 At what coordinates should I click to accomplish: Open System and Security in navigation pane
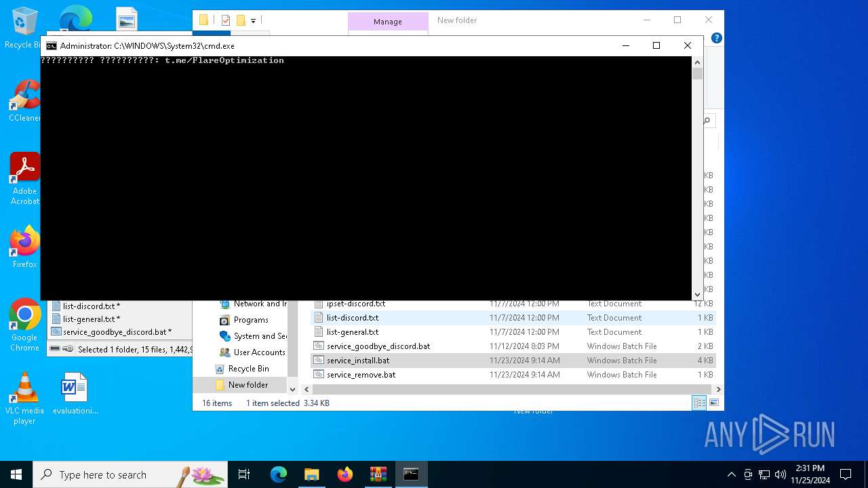[x=253, y=336]
